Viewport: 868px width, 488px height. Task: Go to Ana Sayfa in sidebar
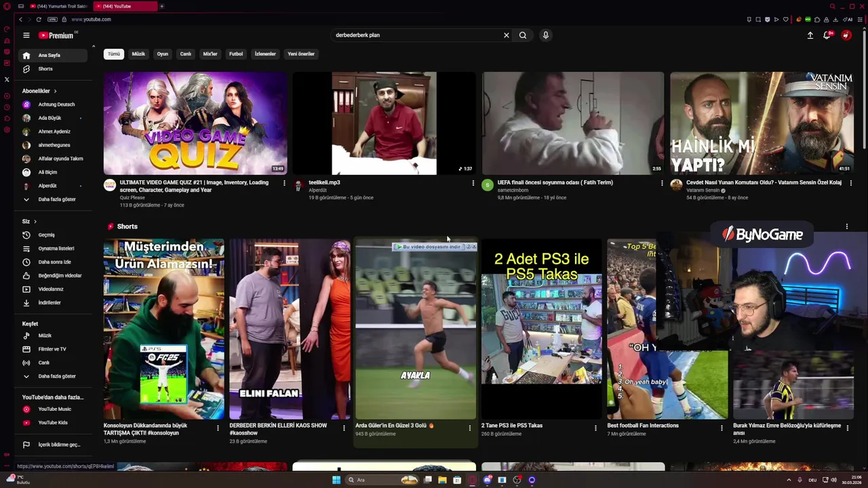pos(53,56)
